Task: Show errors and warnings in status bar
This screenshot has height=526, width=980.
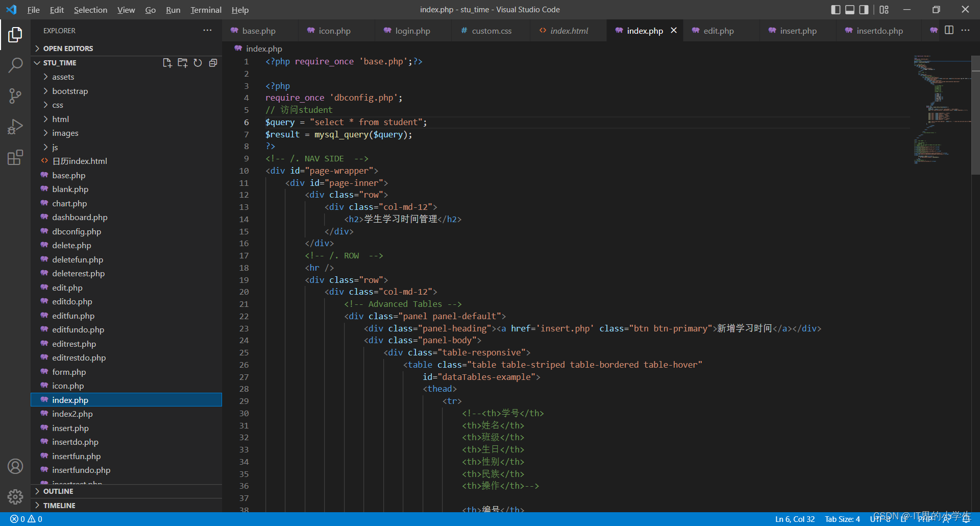Action: tap(26, 519)
